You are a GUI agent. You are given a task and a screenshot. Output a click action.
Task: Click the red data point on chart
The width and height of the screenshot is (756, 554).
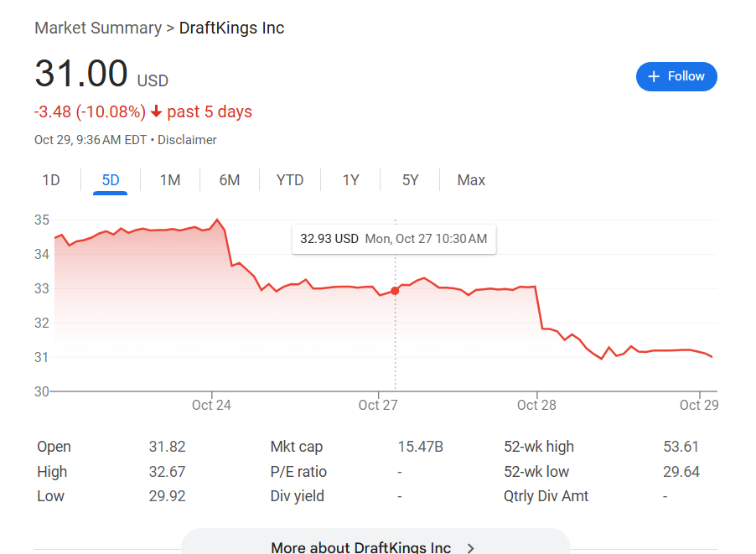[395, 291]
